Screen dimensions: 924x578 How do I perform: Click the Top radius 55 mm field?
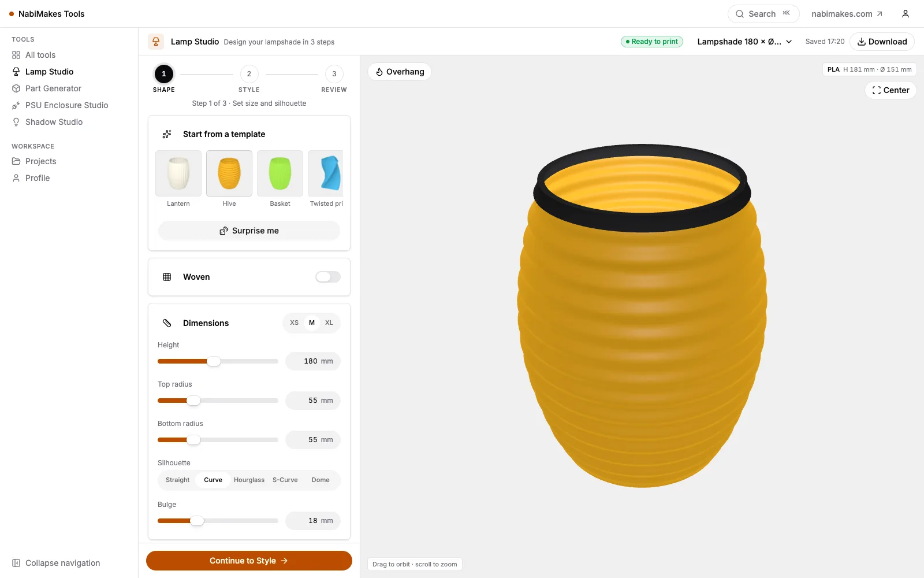[x=313, y=401]
